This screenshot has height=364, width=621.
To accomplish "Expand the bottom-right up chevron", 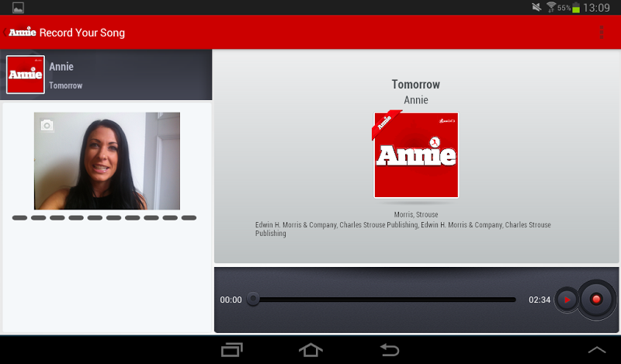I will coord(597,350).
